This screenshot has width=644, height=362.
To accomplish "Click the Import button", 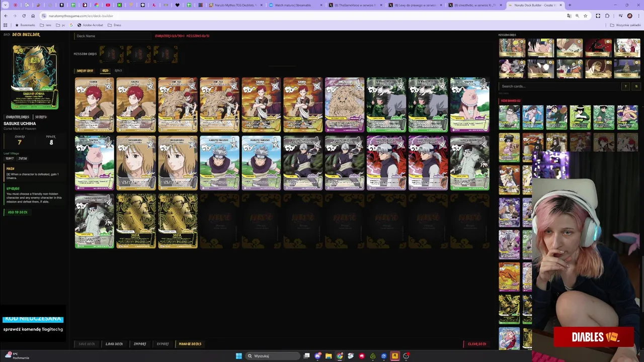I will pyautogui.click(x=140, y=344).
